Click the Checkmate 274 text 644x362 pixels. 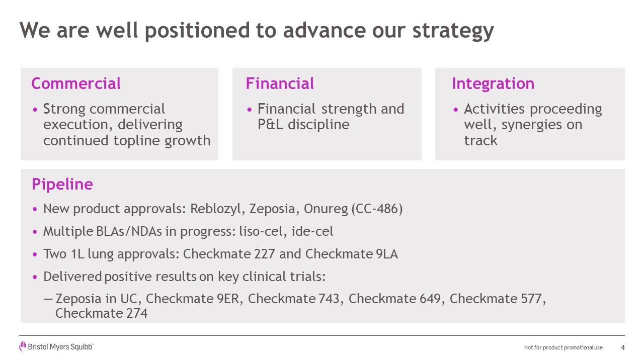101,314
